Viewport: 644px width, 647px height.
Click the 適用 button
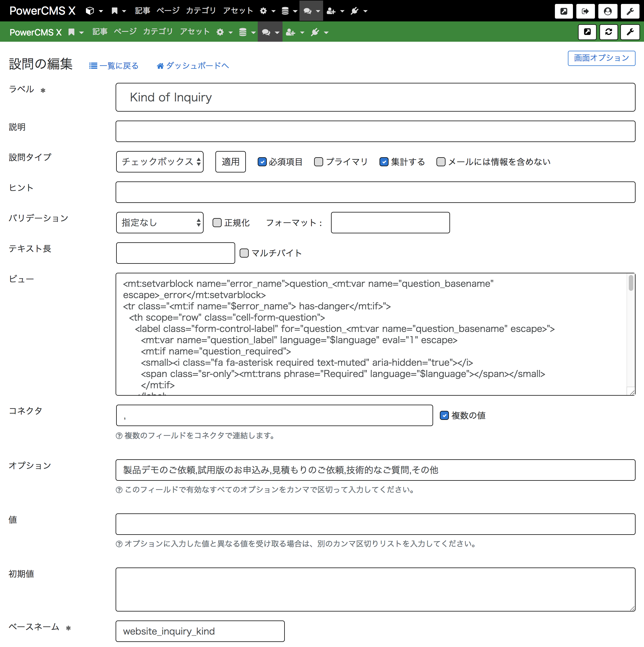tap(231, 162)
